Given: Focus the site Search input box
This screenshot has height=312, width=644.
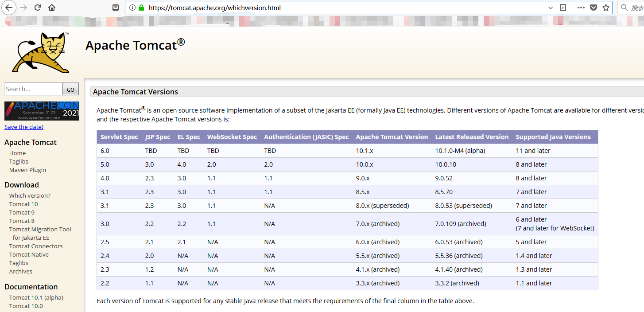Looking at the screenshot, I should click(x=33, y=89).
